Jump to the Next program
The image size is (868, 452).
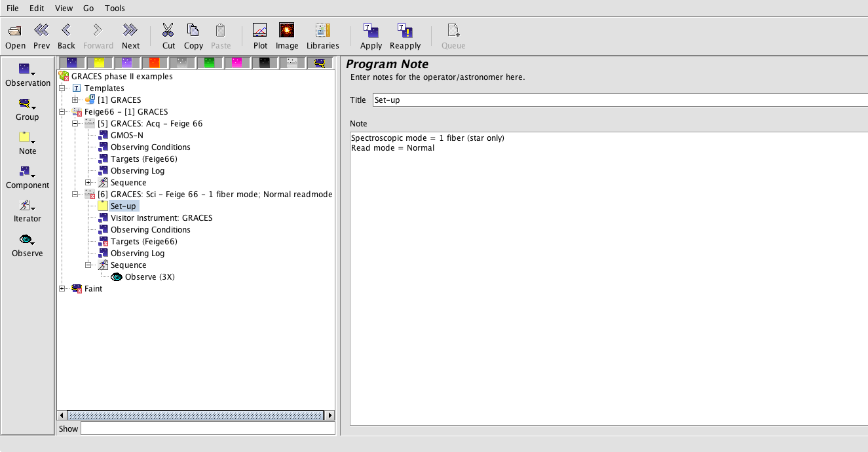coord(130,36)
